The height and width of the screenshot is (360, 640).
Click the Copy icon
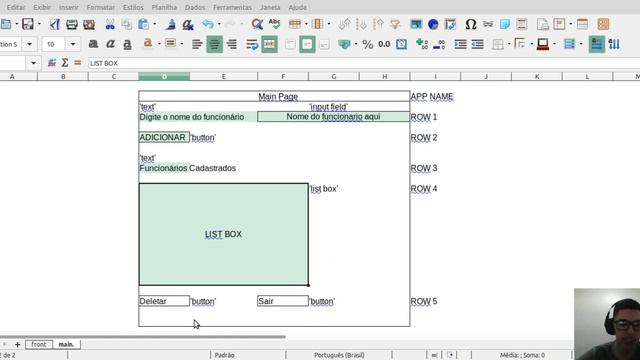click(127, 24)
